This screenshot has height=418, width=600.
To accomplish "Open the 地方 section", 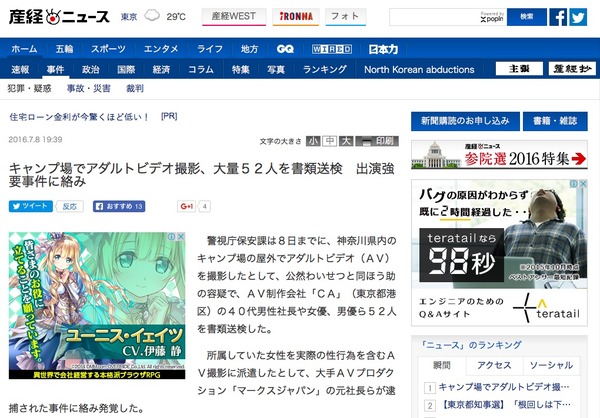I will click(249, 49).
